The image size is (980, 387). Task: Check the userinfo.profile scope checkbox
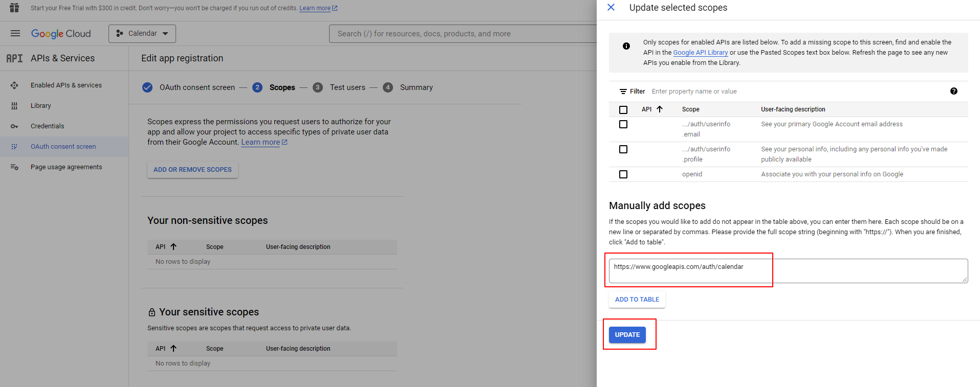coord(623,149)
